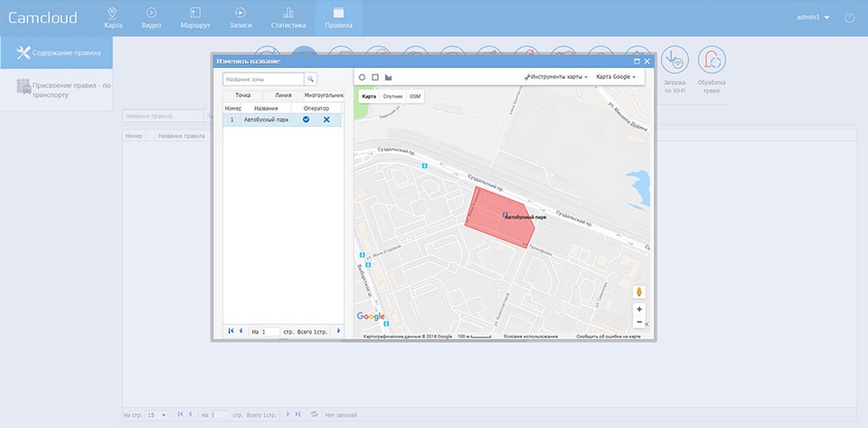Open the Статистика menu in top bar

click(288, 18)
